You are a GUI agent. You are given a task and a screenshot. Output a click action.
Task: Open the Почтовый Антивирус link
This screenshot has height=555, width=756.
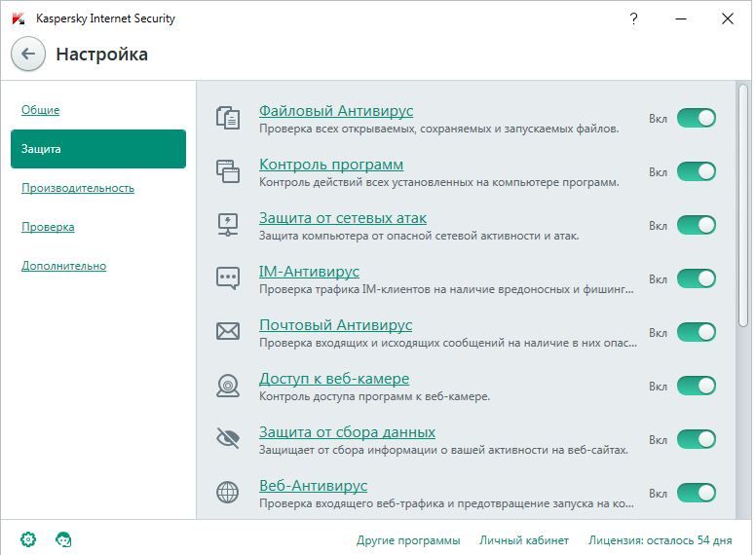click(335, 325)
